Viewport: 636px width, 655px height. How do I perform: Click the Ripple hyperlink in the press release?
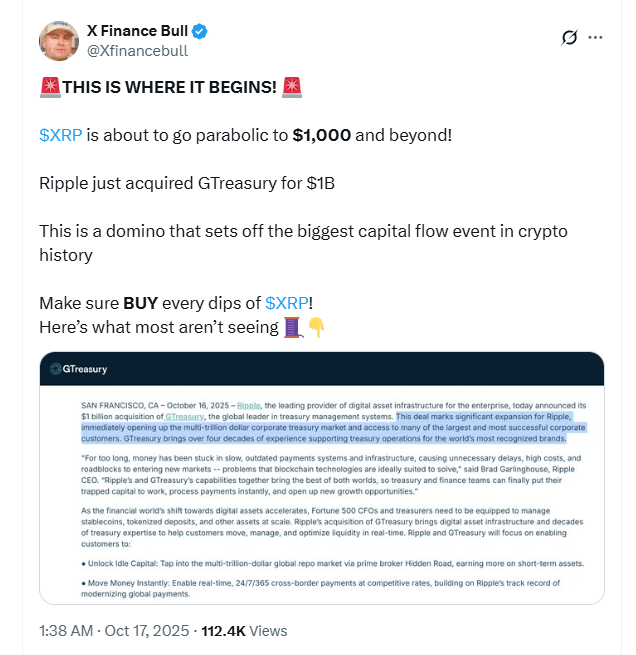[249, 406]
